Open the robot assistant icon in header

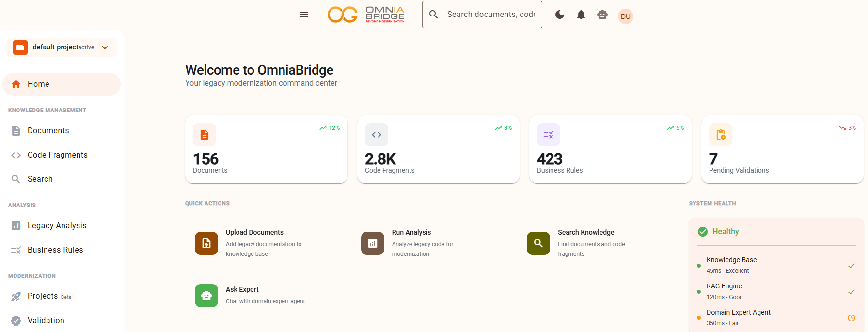pyautogui.click(x=602, y=15)
